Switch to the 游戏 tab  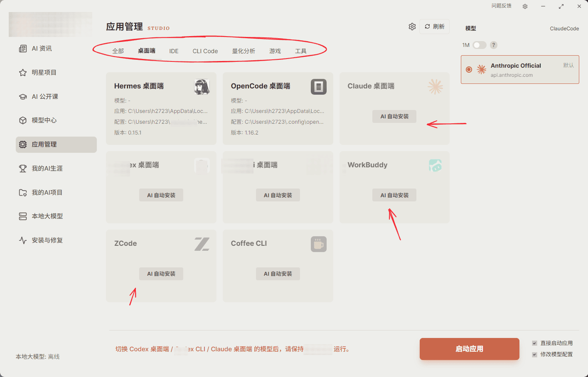click(275, 51)
